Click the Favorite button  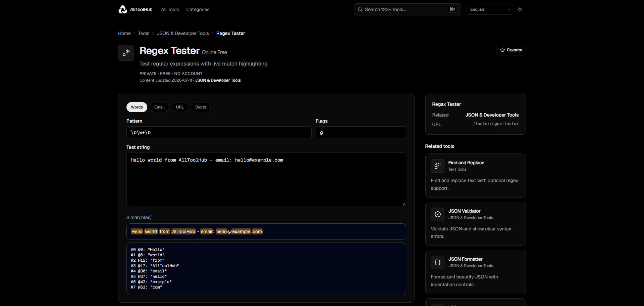(511, 50)
